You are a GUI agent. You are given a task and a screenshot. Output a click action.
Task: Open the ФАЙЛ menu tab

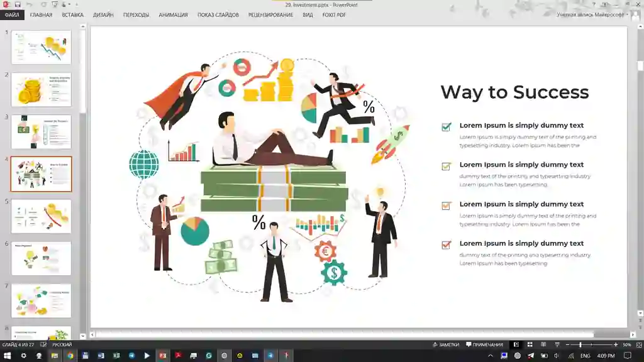pyautogui.click(x=12, y=14)
